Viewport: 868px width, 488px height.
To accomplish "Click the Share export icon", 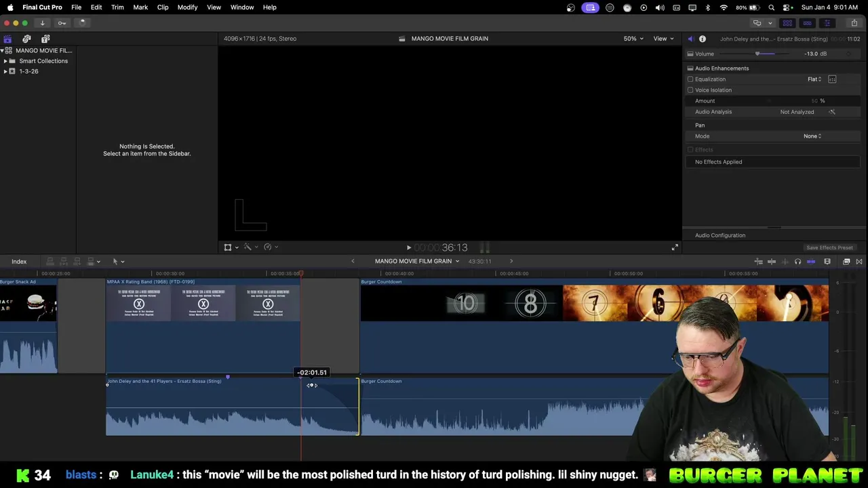I will (854, 22).
